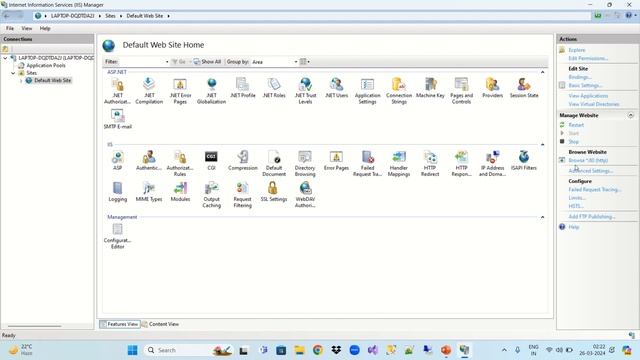
Task: Open the File menu
Action: pyautogui.click(x=10, y=29)
